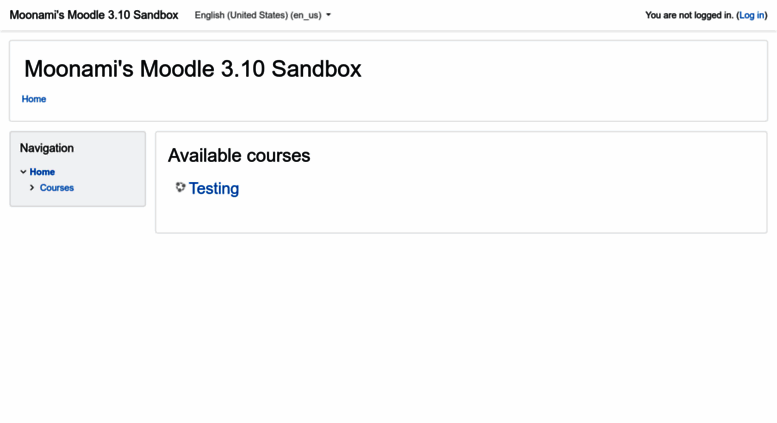Open the English (United States) language dropdown
This screenshot has height=423, width=777.
tap(258, 15)
